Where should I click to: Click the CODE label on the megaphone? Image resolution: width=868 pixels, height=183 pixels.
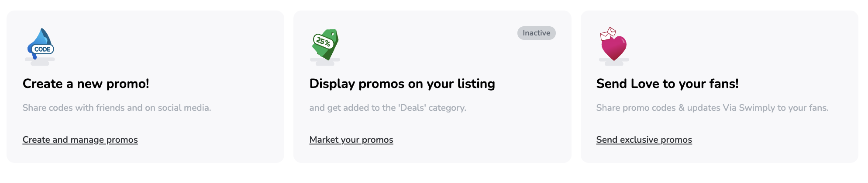click(x=42, y=49)
